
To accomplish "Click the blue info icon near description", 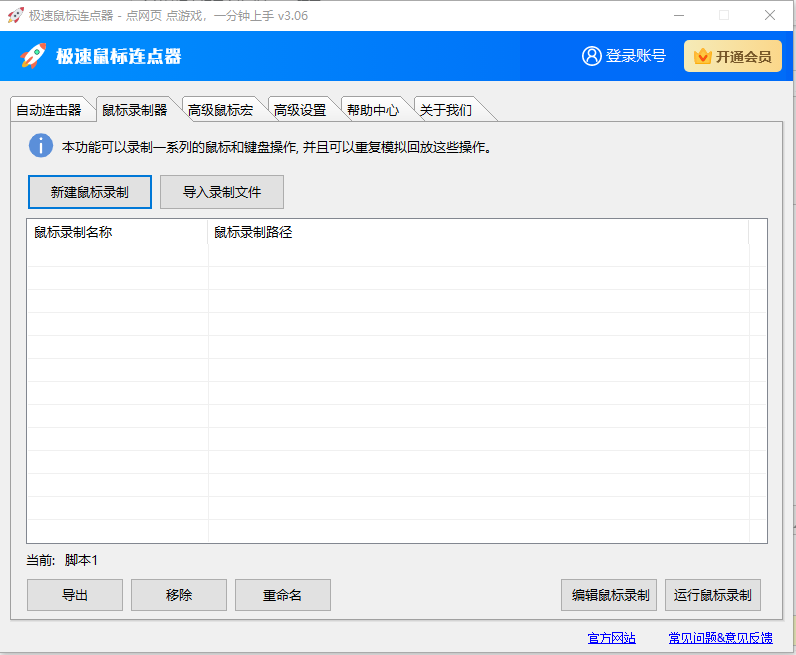I will pos(40,146).
